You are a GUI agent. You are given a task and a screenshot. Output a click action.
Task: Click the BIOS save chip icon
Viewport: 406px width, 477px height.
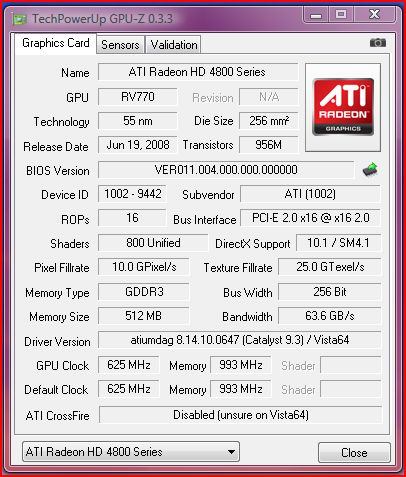click(x=370, y=170)
